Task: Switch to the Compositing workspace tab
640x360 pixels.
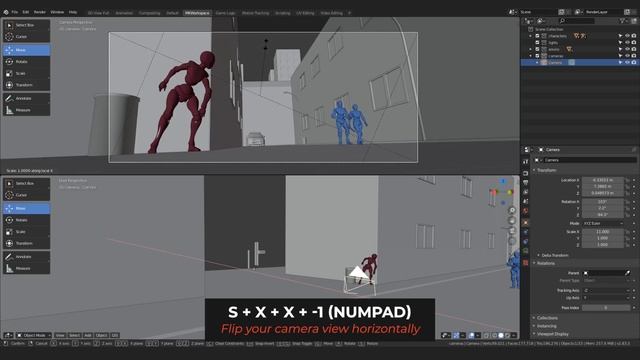Action: [x=149, y=13]
